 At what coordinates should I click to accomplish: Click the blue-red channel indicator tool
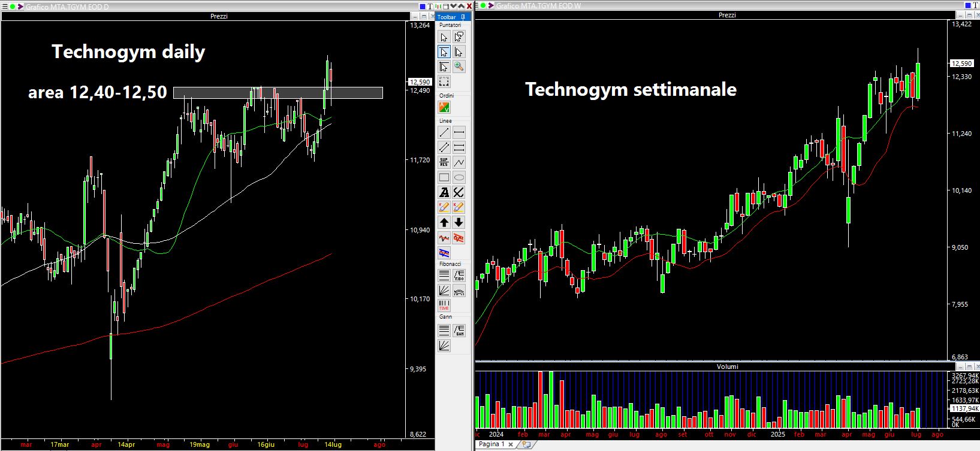click(x=444, y=253)
